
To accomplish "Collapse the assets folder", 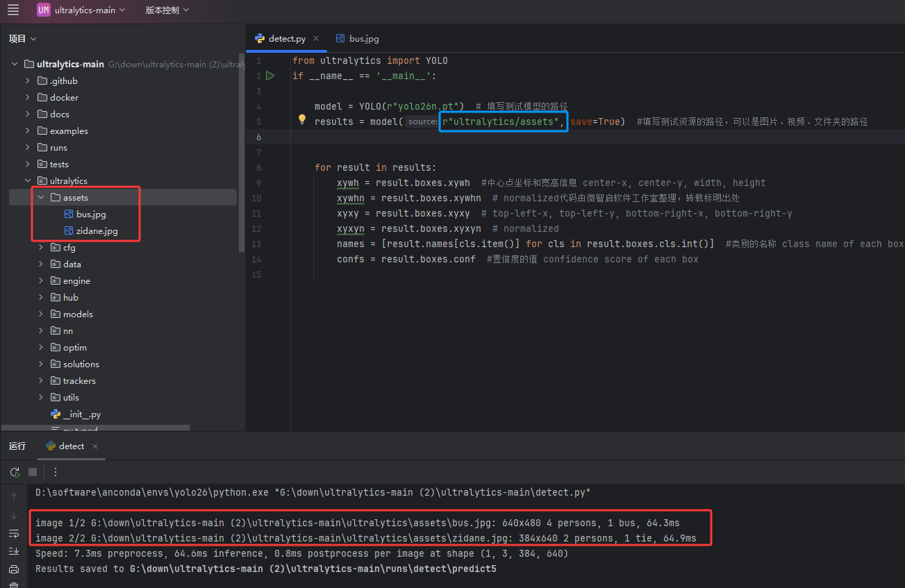I will pos(41,197).
